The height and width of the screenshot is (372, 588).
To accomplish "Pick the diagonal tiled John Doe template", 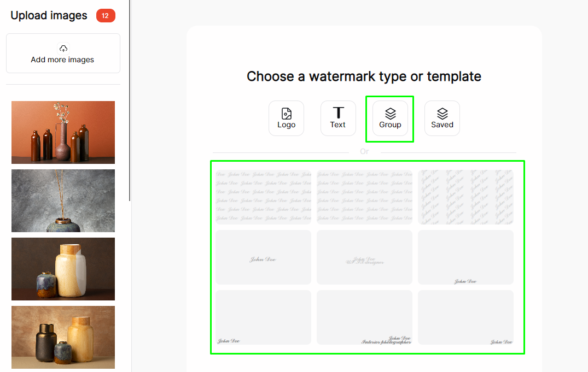I will tap(465, 197).
